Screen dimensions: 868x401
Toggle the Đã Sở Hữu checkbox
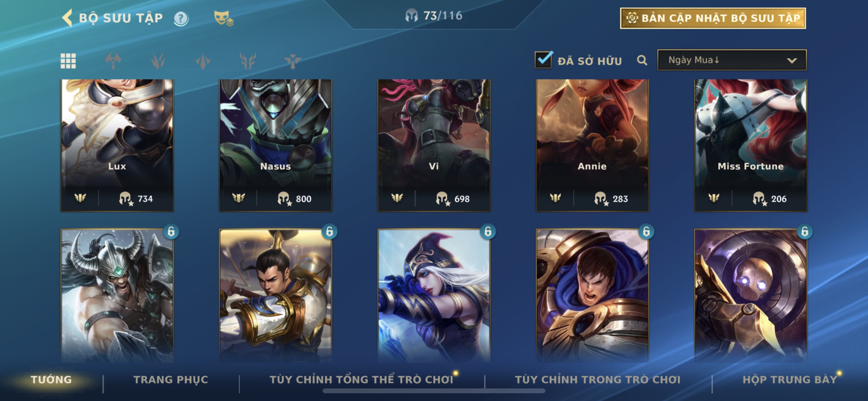[x=543, y=60]
